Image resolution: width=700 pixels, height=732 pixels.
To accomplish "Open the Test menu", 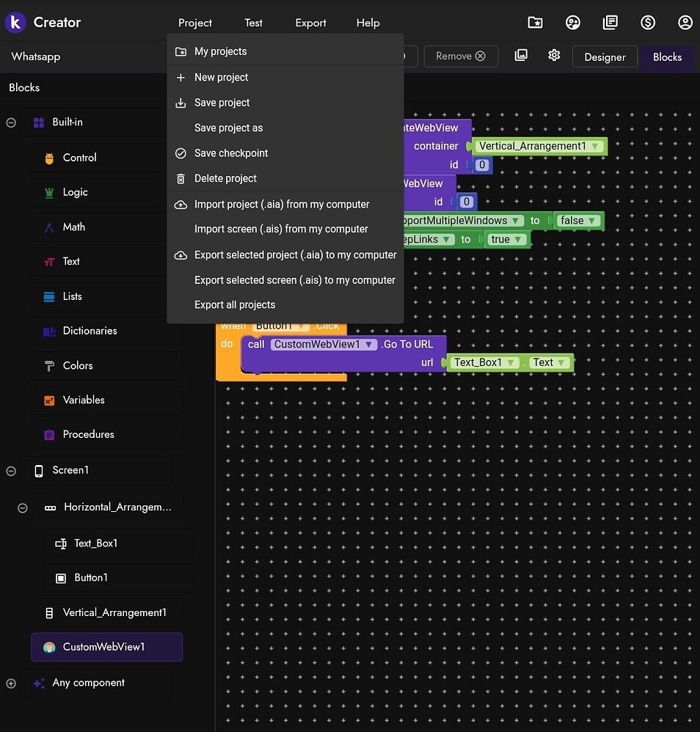I will 253,23.
